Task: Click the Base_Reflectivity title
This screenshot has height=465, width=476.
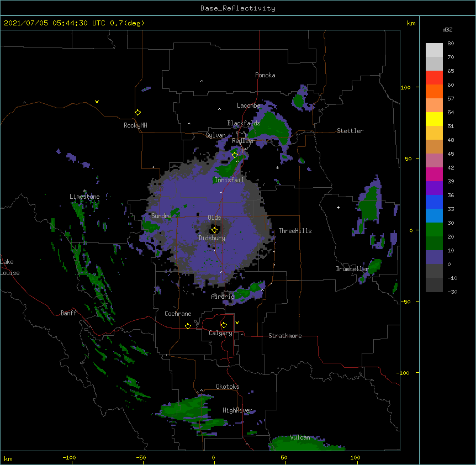Action: (x=238, y=8)
